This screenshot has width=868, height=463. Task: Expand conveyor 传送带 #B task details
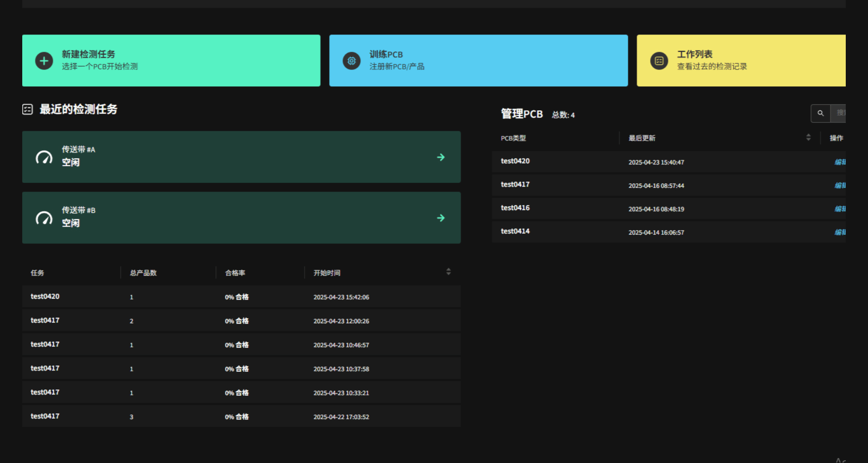[241, 218]
